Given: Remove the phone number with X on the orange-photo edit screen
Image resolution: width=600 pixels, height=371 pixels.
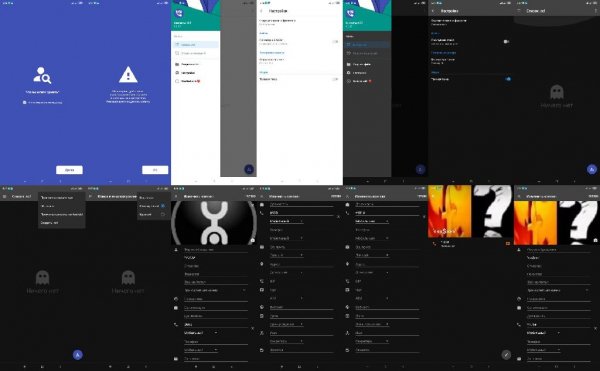Looking at the screenshot, I should point(596,329).
